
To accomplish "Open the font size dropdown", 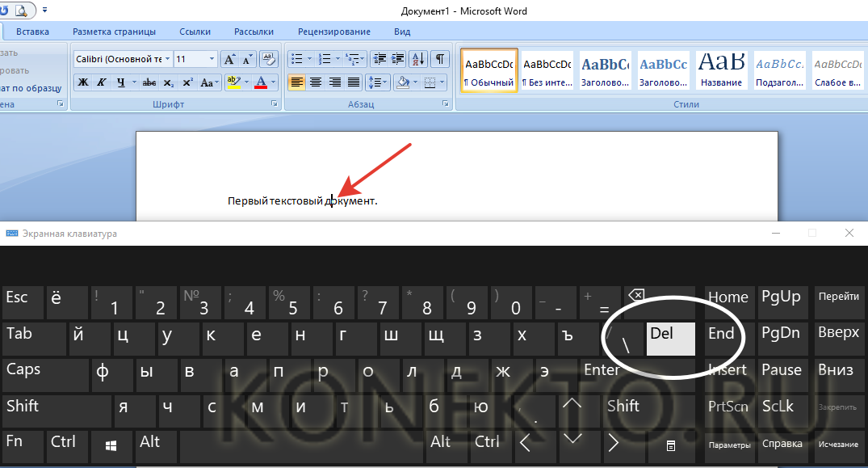I will click(x=212, y=59).
